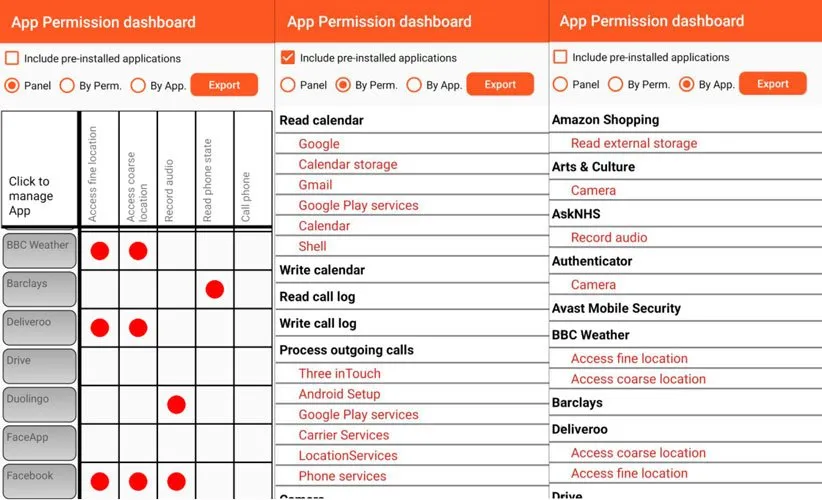Open the Duolingo app management button
822x500 pixels.
40,405
